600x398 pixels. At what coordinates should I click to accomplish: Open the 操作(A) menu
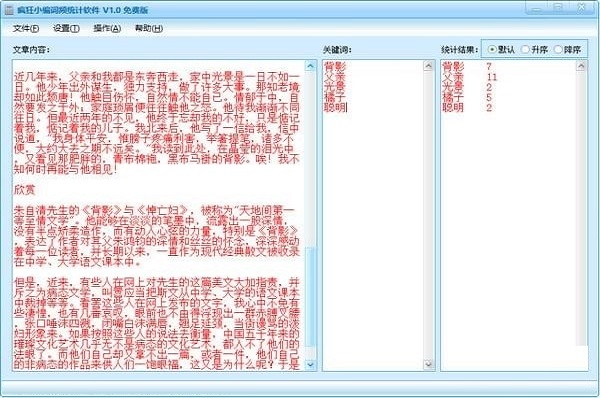pos(107,28)
